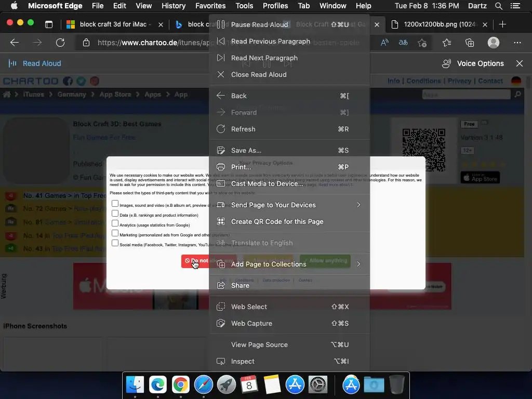Click the Privacy link in page header
This screenshot has height=399, width=532.
(459, 81)
